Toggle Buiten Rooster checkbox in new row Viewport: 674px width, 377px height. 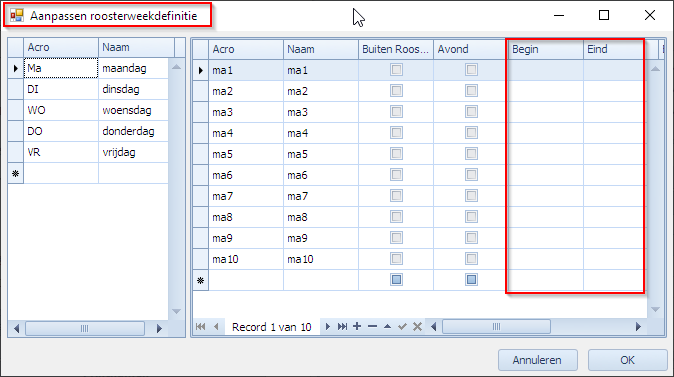coord(396,280)
